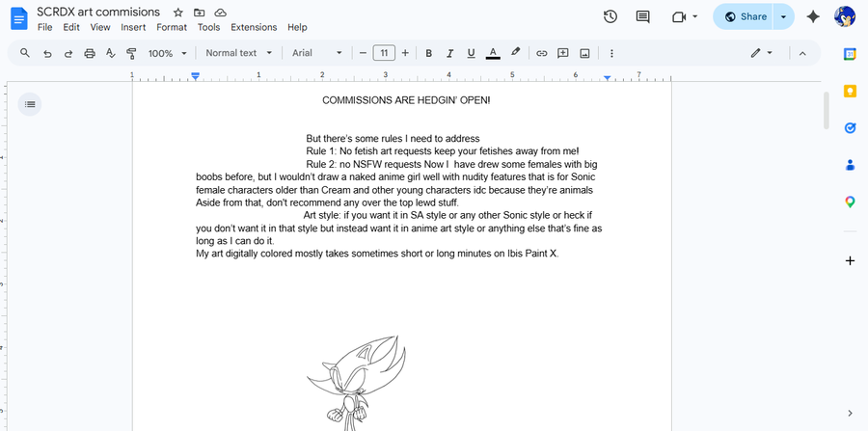
Task: Get add-ons with the plus icon
Action: point(851,260)
